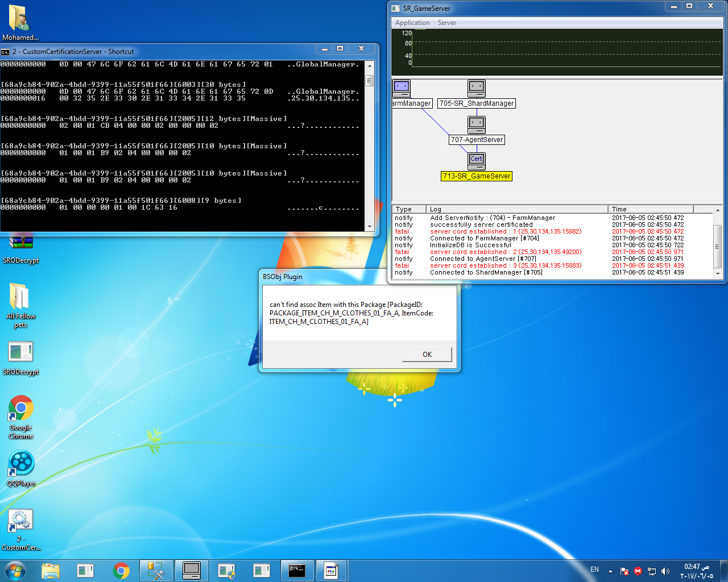This screenshot has width=728, height=582.
Task: Open the EN input language selector
Action: click(x=594, y=569)
